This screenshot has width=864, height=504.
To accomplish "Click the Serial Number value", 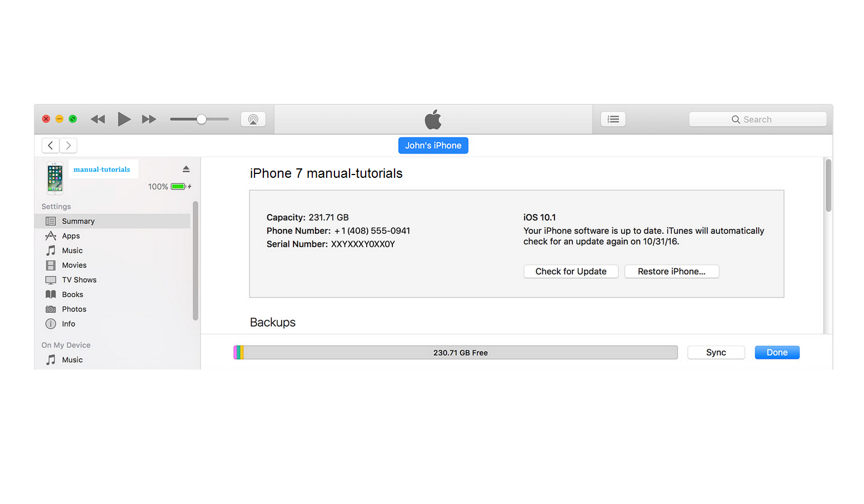I will coord(363,244).
